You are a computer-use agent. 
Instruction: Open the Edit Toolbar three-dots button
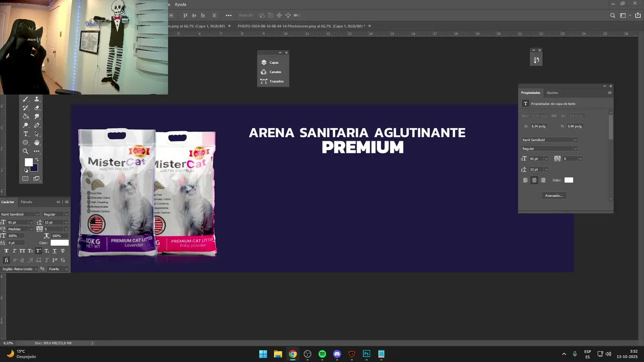pyautogui.click(x=36, y=151)
